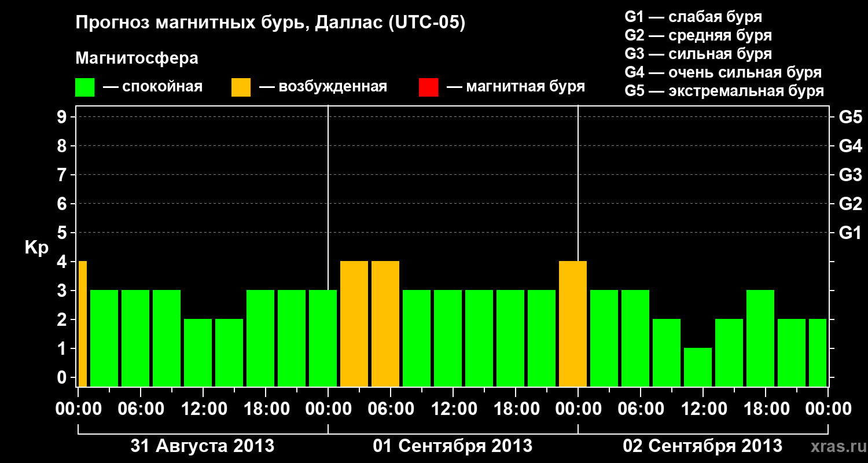The image size is (868, 463).
Task: Click the orange bar above 06:00 on 01 Сентября
Action: (x=385, y=324)
